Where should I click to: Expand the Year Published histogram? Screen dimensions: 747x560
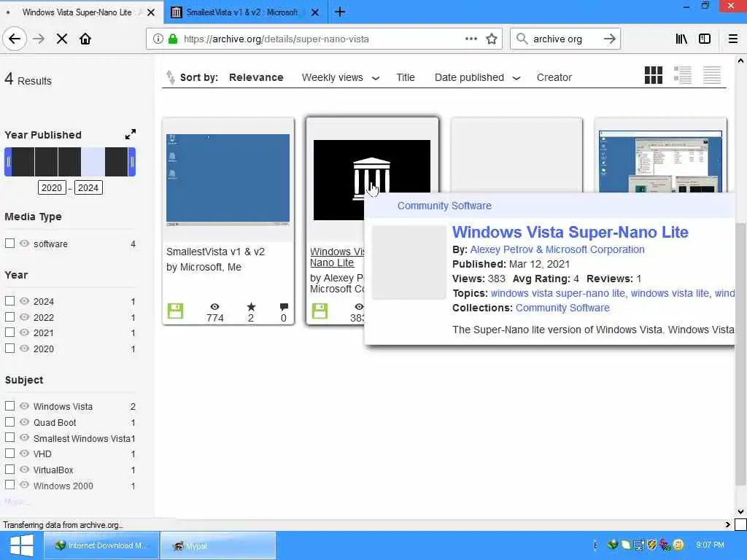130,135
